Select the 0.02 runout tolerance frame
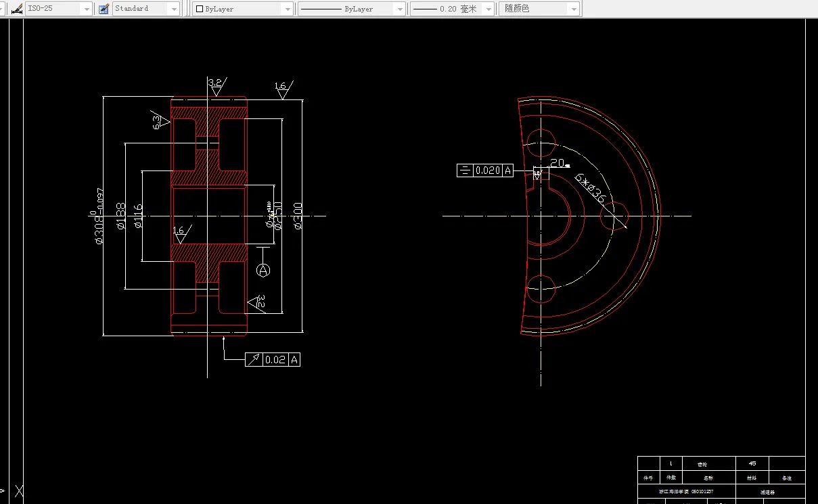This screenshot has width=818, height=504. pos(272,359)
